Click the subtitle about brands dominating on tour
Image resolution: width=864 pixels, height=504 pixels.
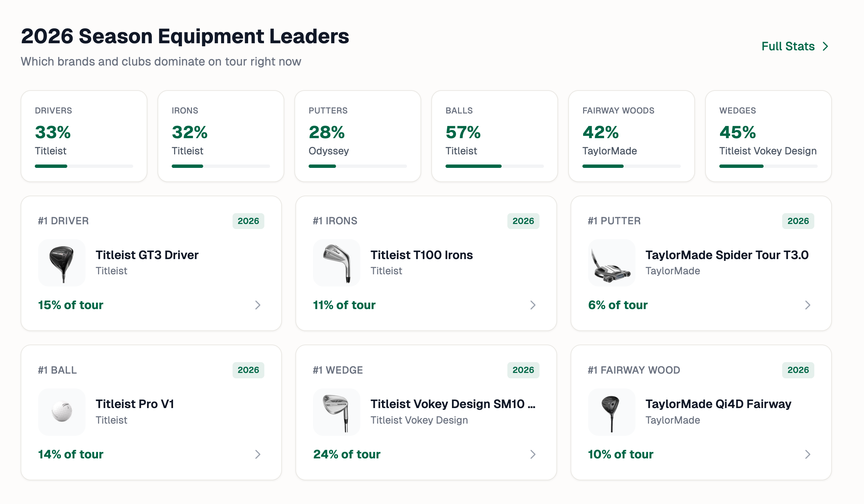coord(161,62)
